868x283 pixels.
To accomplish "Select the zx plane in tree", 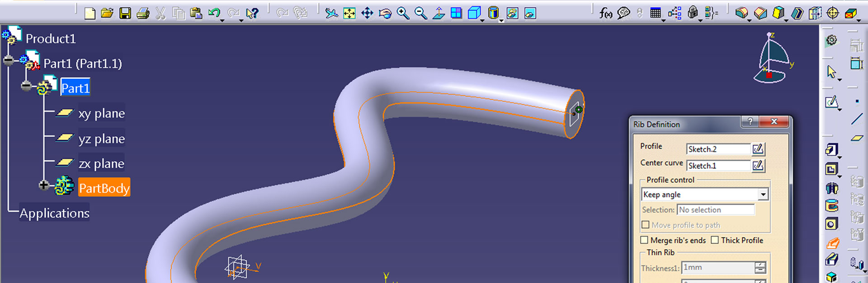I will click(x=101, y=163).
